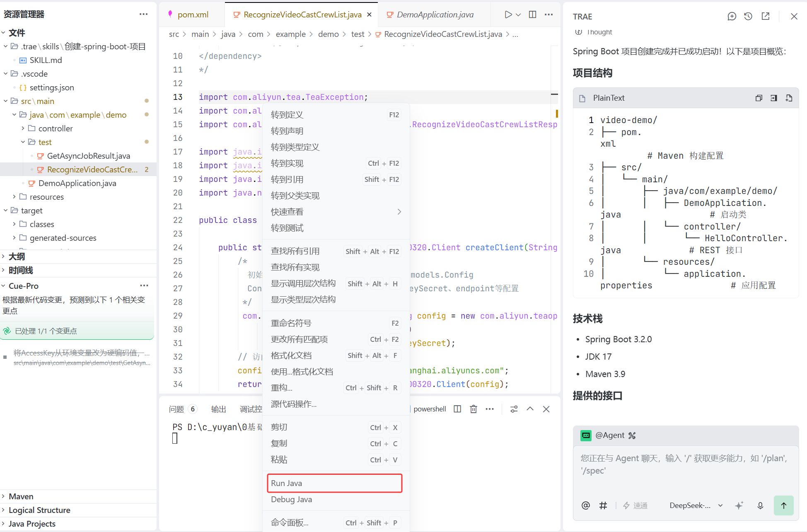The height and width of the screenshot is (532, 807).
Task: Click the @ mention context icon
Action: (586, 505)
